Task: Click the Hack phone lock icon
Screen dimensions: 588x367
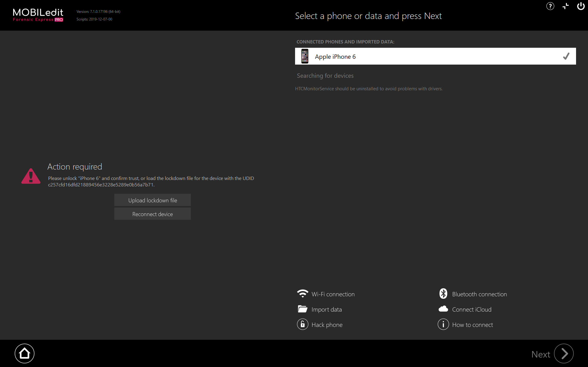Action: [x=302, y=324]
